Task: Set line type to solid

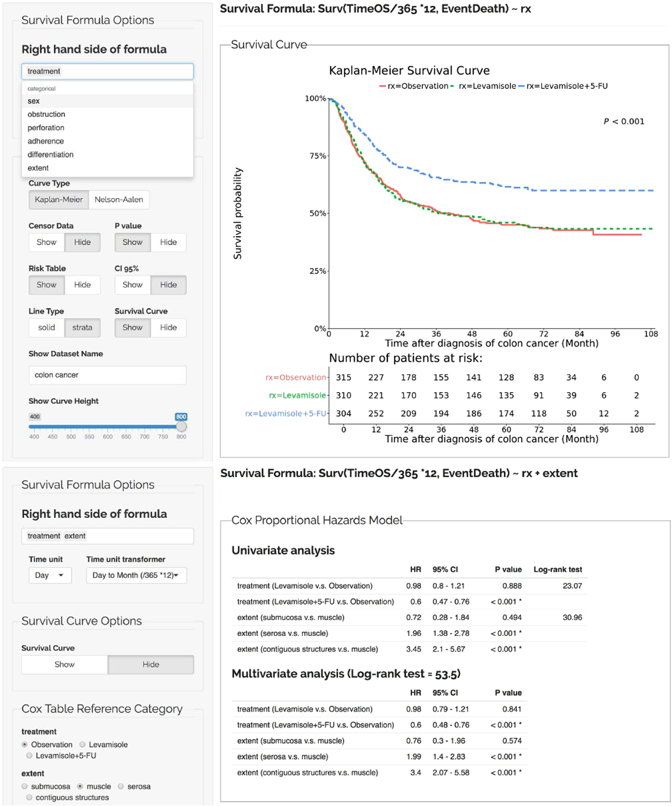Action: [46, 328]
